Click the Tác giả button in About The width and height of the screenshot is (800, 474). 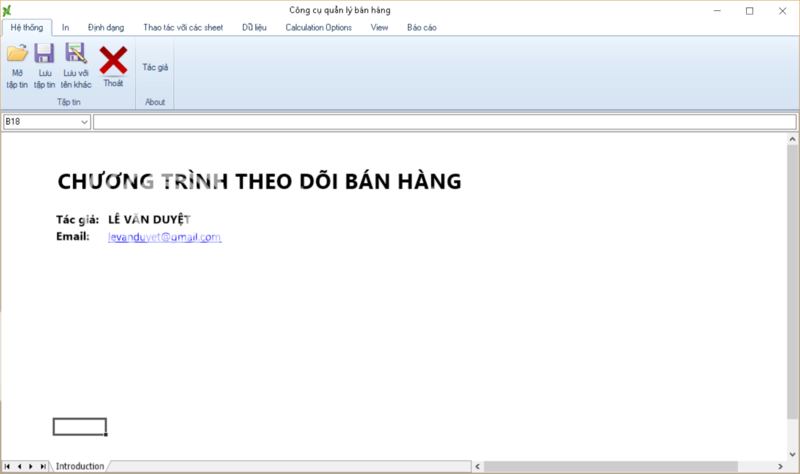155,67
